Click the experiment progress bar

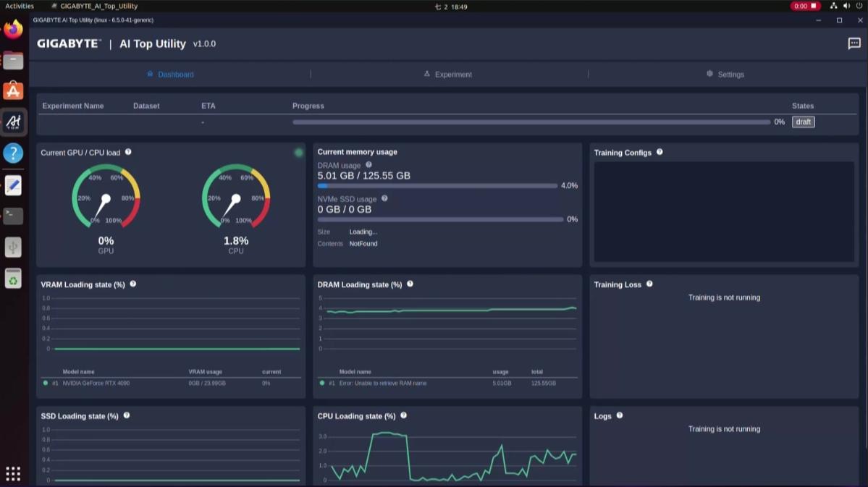pyautogui.click(x=531, y=122)
